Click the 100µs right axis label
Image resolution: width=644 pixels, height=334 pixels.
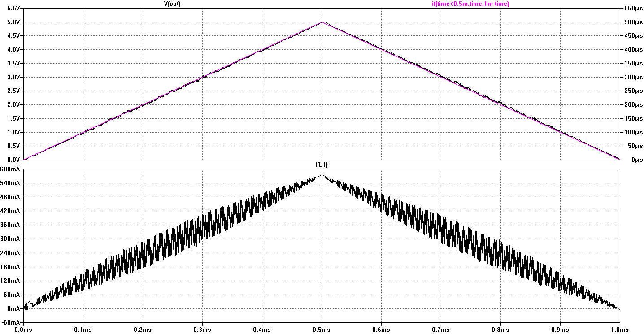[633, 132]
